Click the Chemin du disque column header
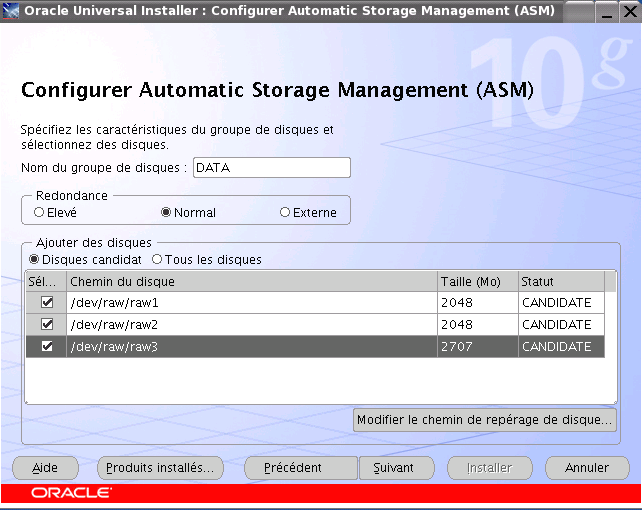 pyautogui.click(x=252, y=281)
